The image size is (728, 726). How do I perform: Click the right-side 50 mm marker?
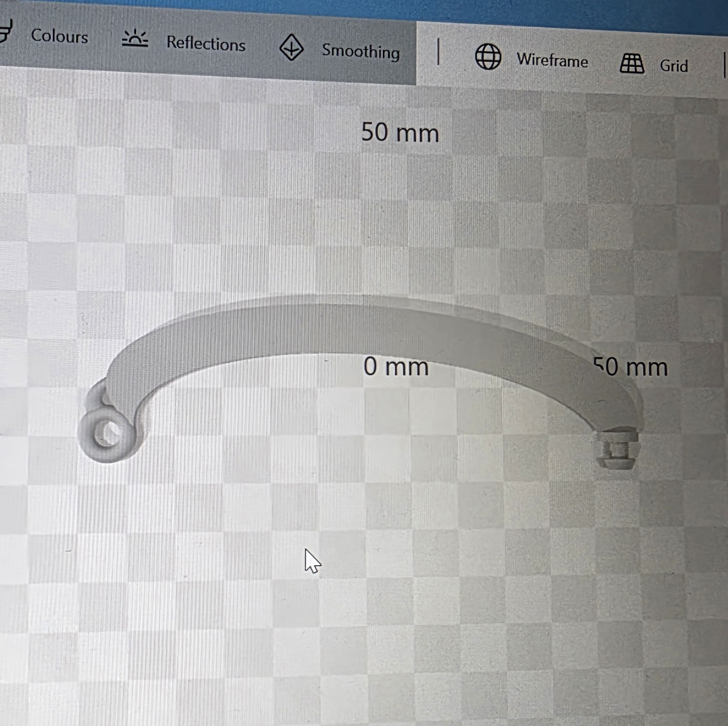coord(630,367)
